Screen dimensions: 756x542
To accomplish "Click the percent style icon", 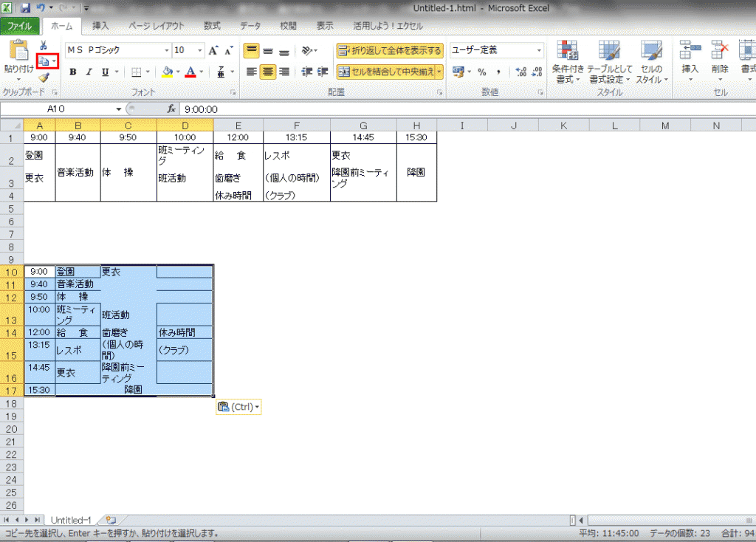I will tap(481, 72).
